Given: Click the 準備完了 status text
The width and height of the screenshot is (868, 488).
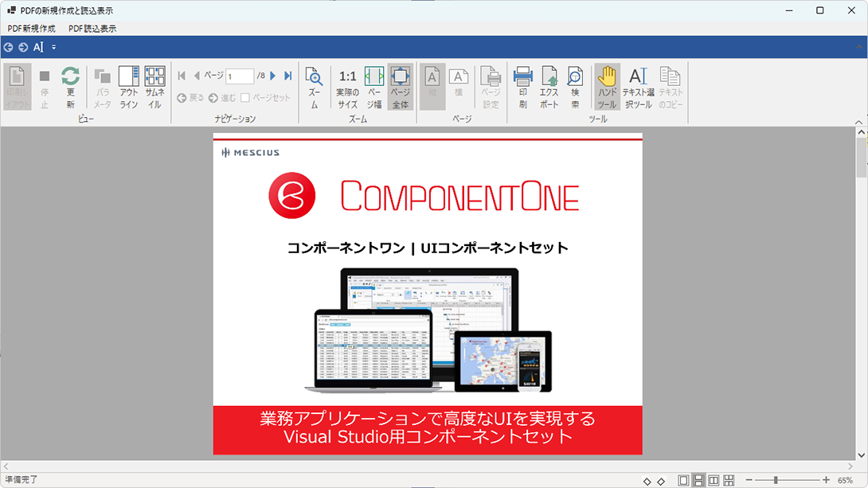Looking at the screenshot, I should pyautogui.click(x=22, y=480).
